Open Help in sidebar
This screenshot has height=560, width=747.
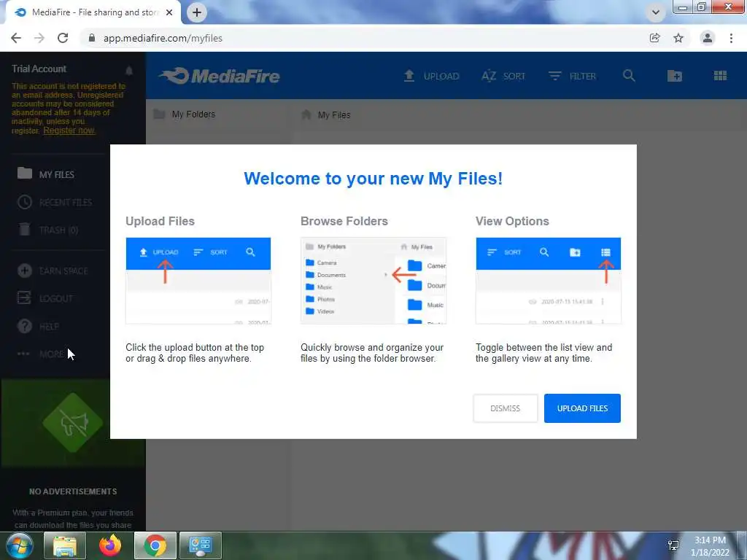click(38, 326)
